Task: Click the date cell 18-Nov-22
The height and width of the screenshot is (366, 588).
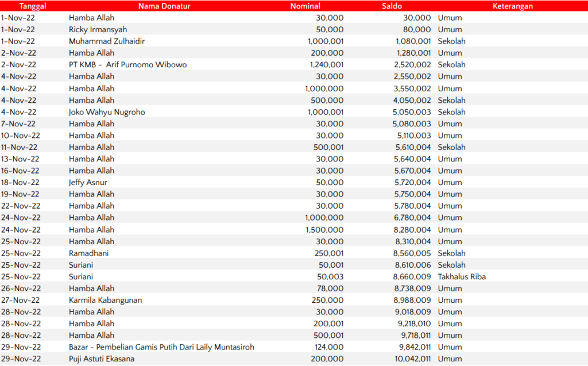Action: (20, 183)
